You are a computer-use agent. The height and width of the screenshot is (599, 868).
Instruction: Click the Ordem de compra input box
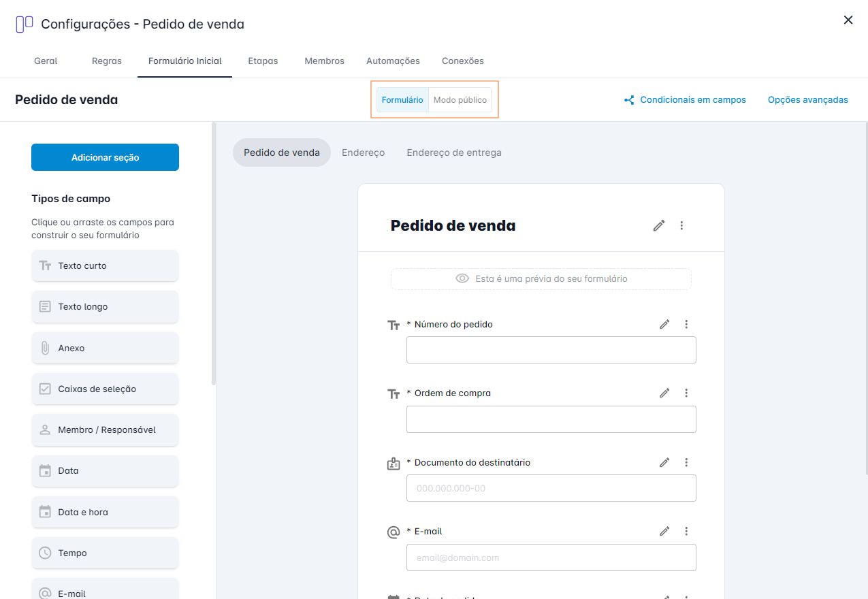(551, 419)
